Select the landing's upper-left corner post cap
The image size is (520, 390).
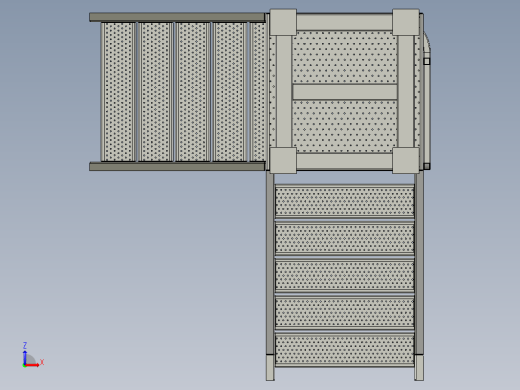tap(283, 22)
